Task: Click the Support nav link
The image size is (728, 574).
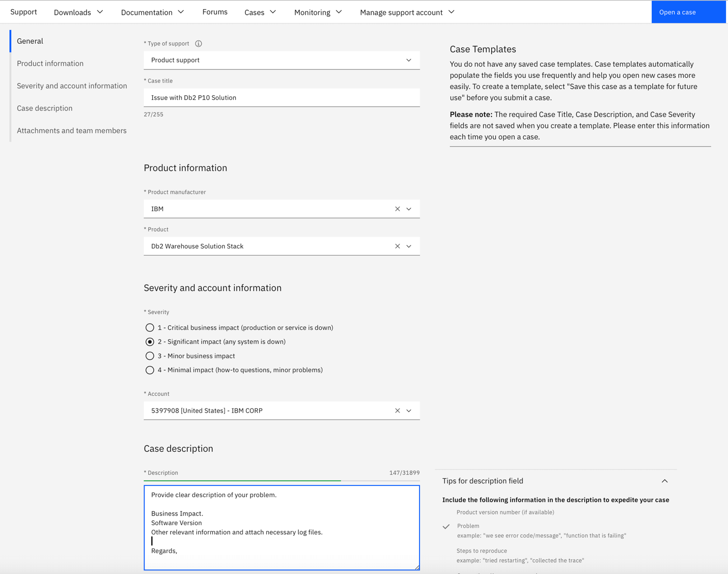Action: 23,12
